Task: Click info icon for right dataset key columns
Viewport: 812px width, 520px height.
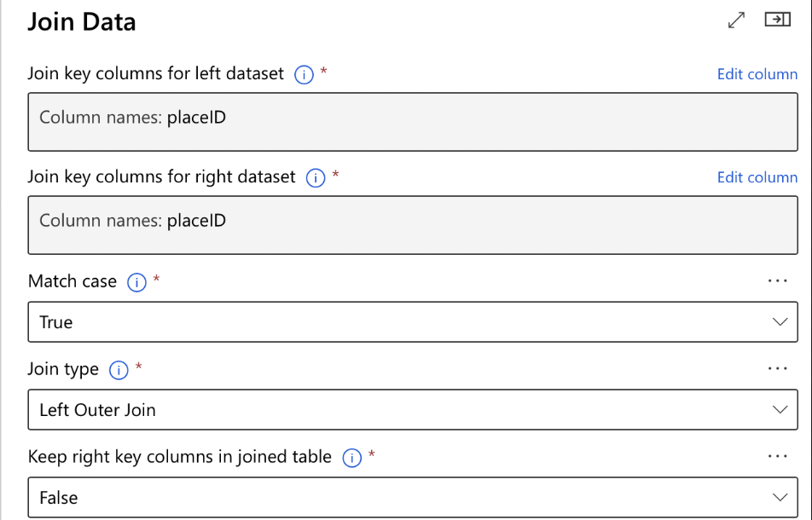Action: pyautogui.click(x=316, y=178)
